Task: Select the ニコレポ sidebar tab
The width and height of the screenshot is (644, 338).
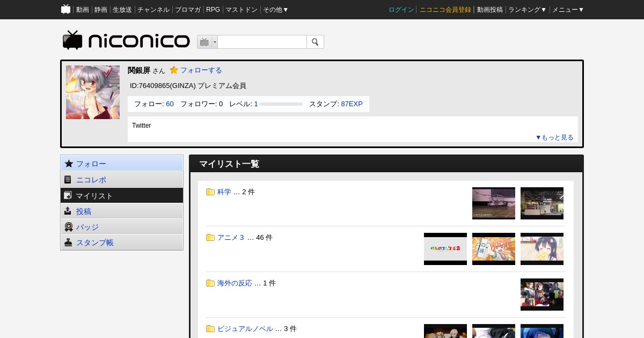Action: coord(122,180)
